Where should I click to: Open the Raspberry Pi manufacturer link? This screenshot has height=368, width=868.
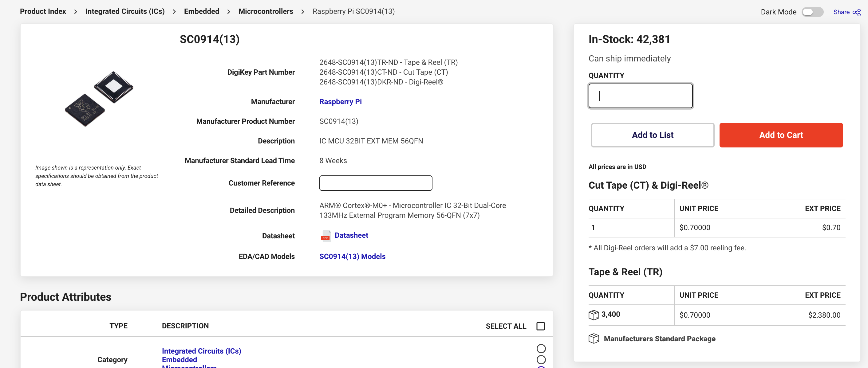pos(340,102)
